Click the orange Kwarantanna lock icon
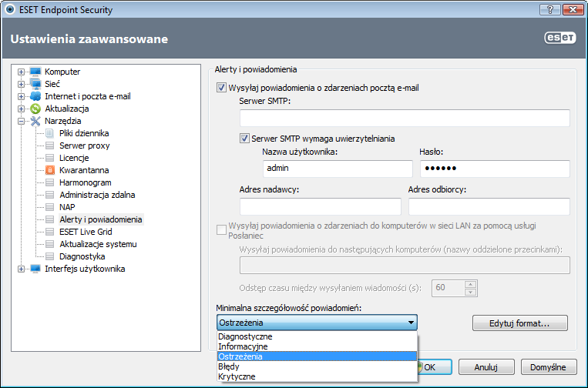 point(50,170)
